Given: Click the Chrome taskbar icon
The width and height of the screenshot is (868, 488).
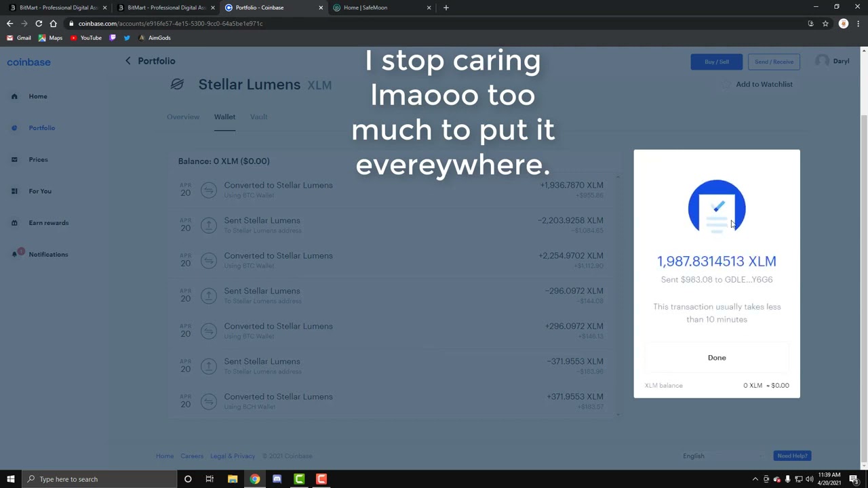Looking at the screenshot, I should point(254,479).
